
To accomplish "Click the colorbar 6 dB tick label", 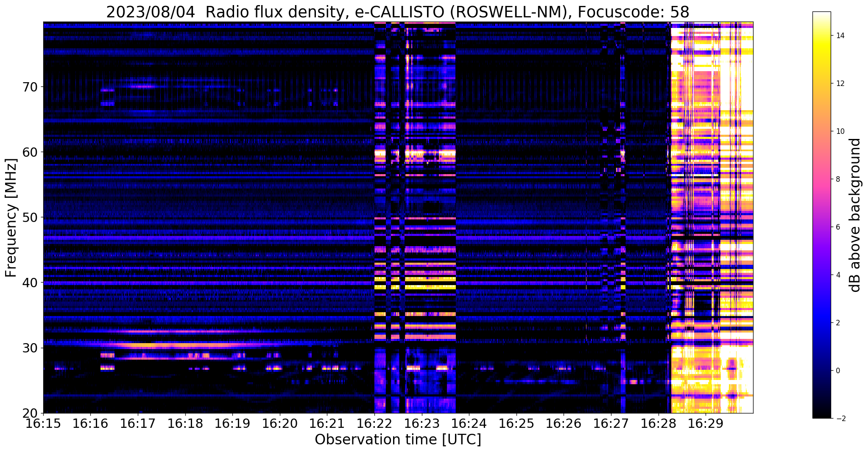I will [x=837, y=227].
